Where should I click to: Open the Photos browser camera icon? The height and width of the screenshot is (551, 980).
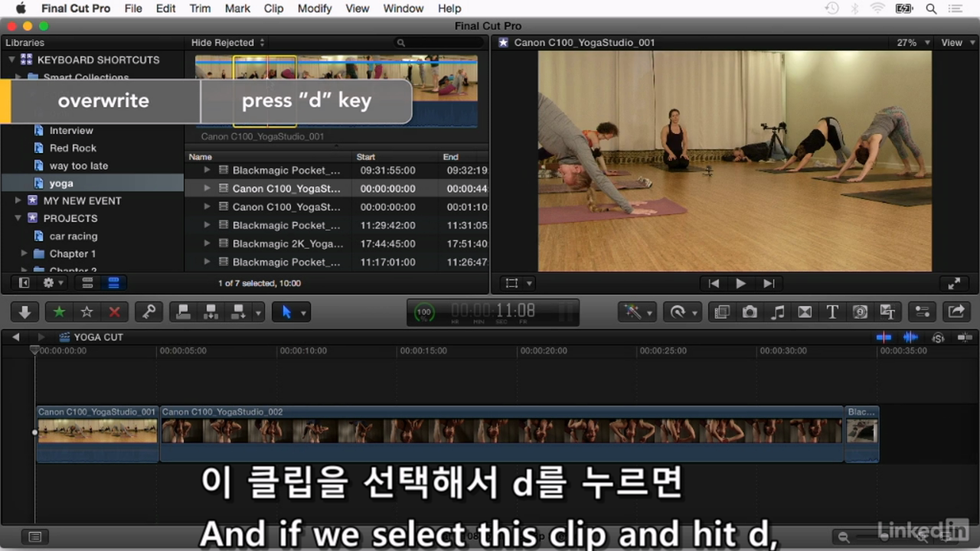(750, 312)
